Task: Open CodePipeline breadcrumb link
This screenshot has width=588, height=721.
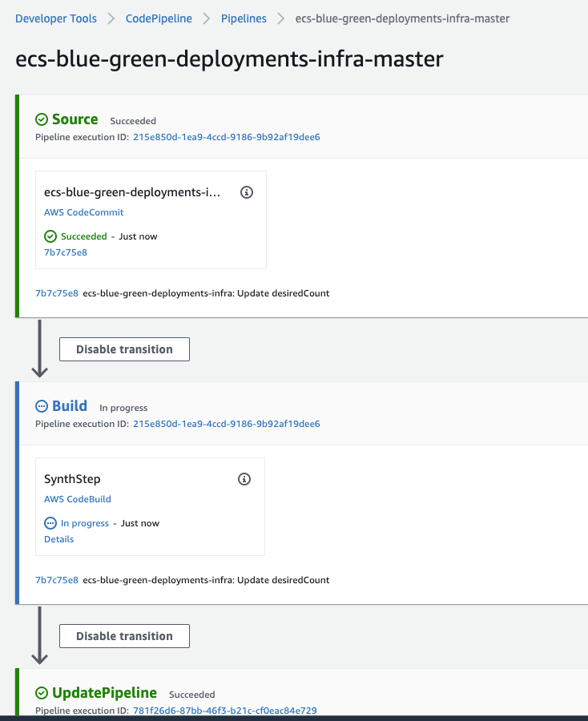Action: 159,18
